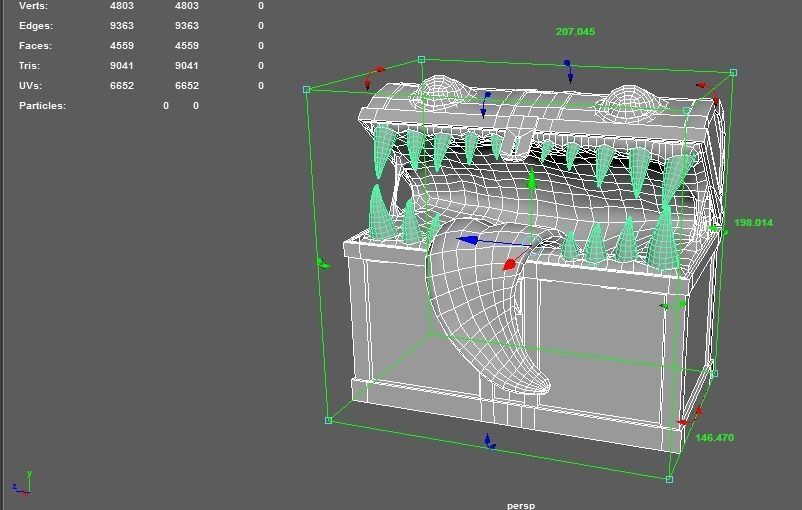802x510 pixels.
Task: Click the UVs: heads-up display label
Action: [x=30, y=85]
